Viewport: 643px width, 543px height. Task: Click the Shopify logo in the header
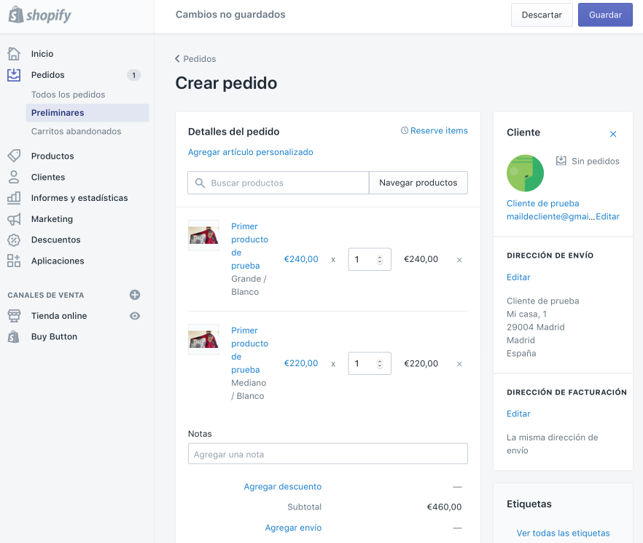pos(40,15)
